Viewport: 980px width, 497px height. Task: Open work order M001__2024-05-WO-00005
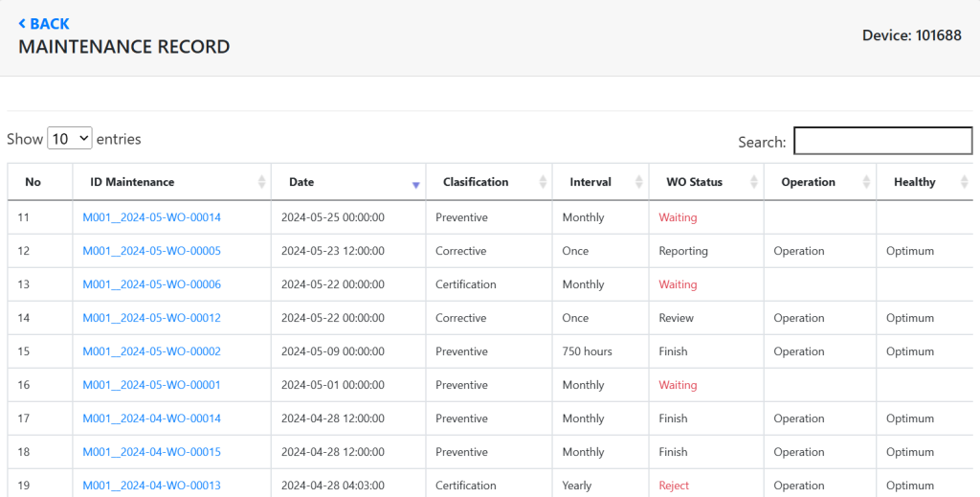pyautogui.click(x=151, y=251)
